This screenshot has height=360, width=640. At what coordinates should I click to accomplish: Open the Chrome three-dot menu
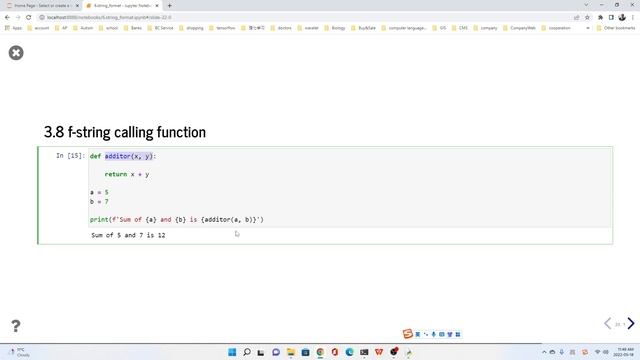pos(633,18)
